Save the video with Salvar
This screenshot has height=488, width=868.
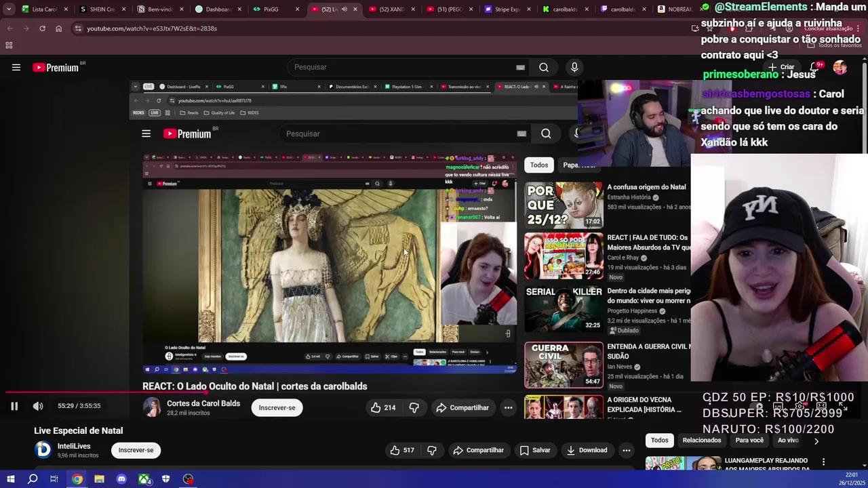pyautogui.click(x=535, y=450)
